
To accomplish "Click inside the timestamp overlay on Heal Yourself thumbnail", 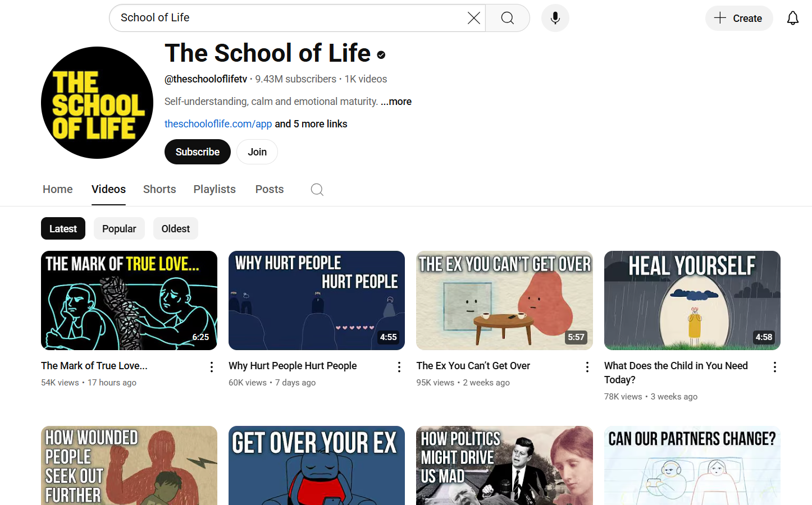I will coord(764,337).
